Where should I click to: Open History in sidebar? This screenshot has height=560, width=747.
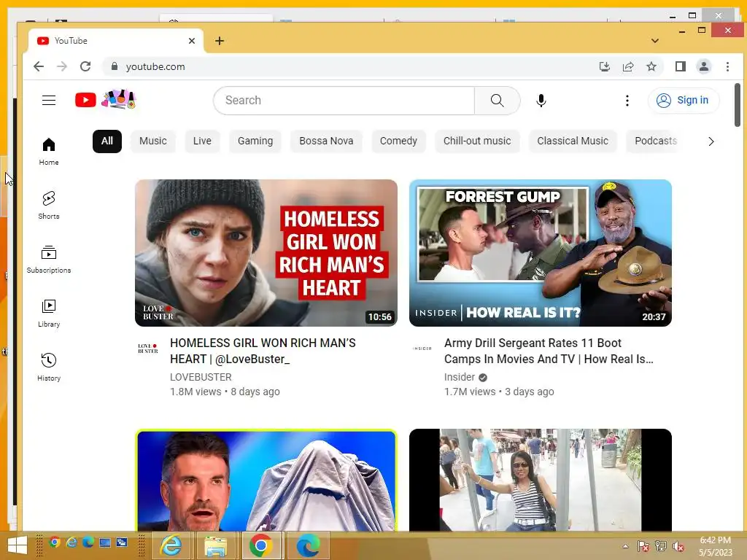49,367
